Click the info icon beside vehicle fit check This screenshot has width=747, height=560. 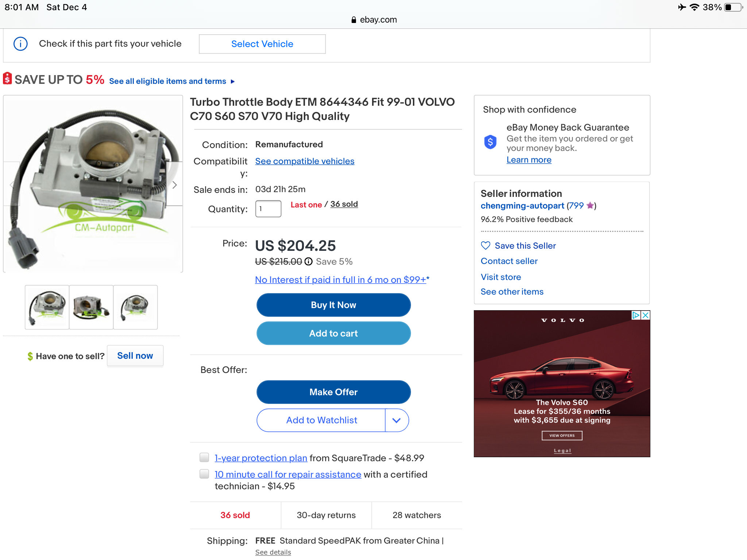pos(20,44)
